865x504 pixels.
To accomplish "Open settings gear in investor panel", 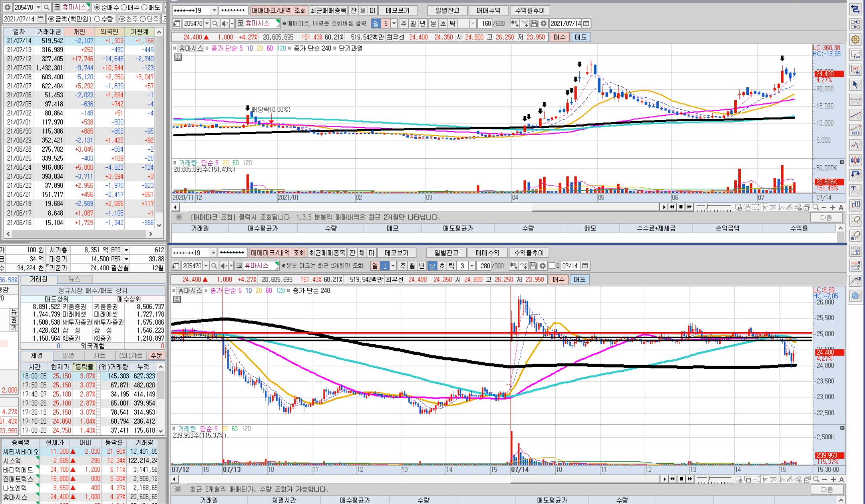I will 7,7.
